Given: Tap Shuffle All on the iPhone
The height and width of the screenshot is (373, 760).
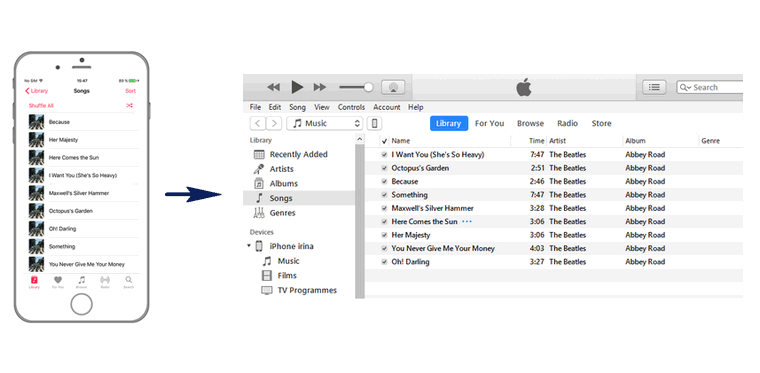Looking at the screenshot, I should coord(41,106).
